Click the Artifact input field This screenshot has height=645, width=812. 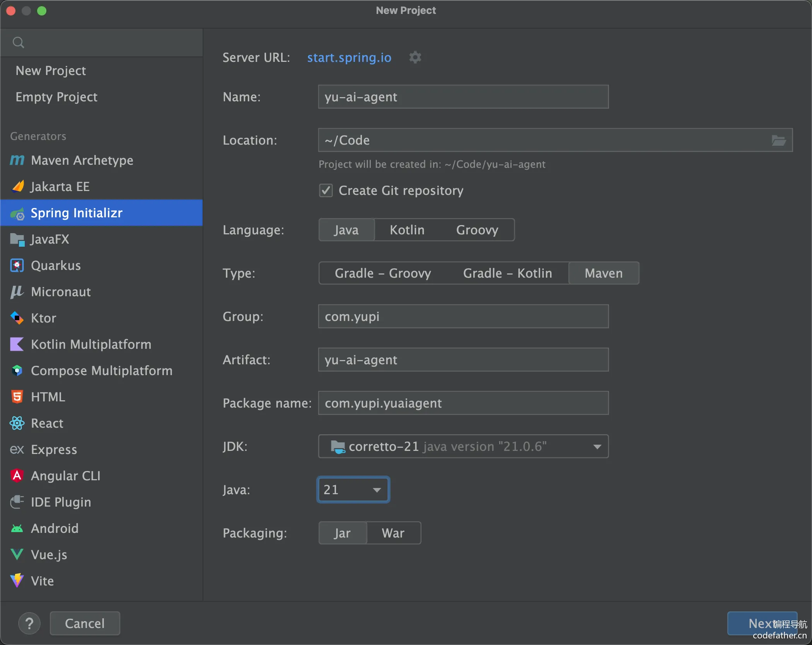[463, 360]
